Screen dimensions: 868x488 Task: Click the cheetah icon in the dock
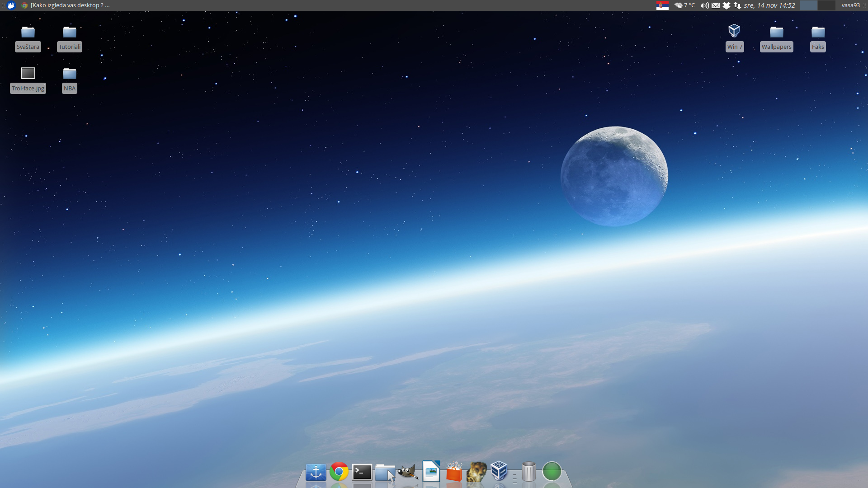pyautogui.click(x=476, y=472)
